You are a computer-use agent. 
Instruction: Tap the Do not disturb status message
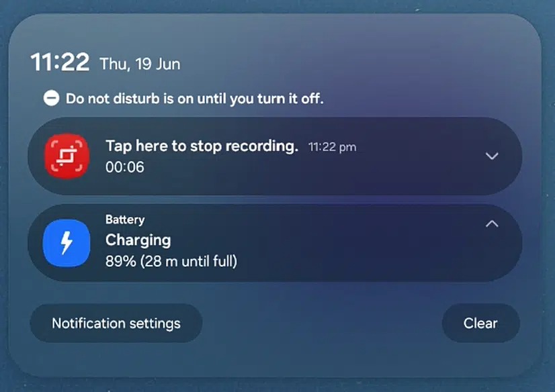[x=195, y=99]
